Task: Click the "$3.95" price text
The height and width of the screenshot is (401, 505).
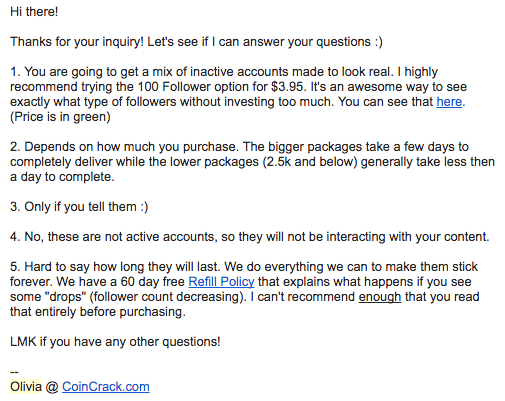Action: (287, 87)
